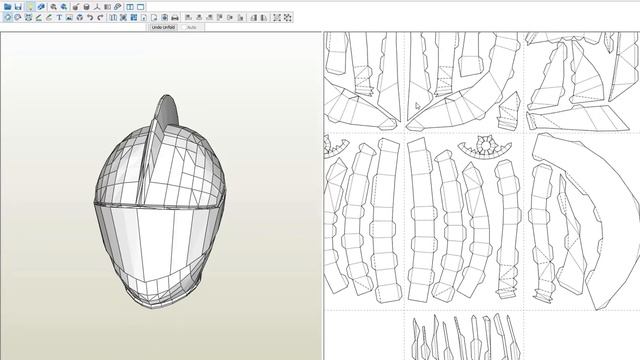Click the fourth alignment icon in gray group
Image resolution: width=640 pixels, height=360 pixels.
[220, 18]
